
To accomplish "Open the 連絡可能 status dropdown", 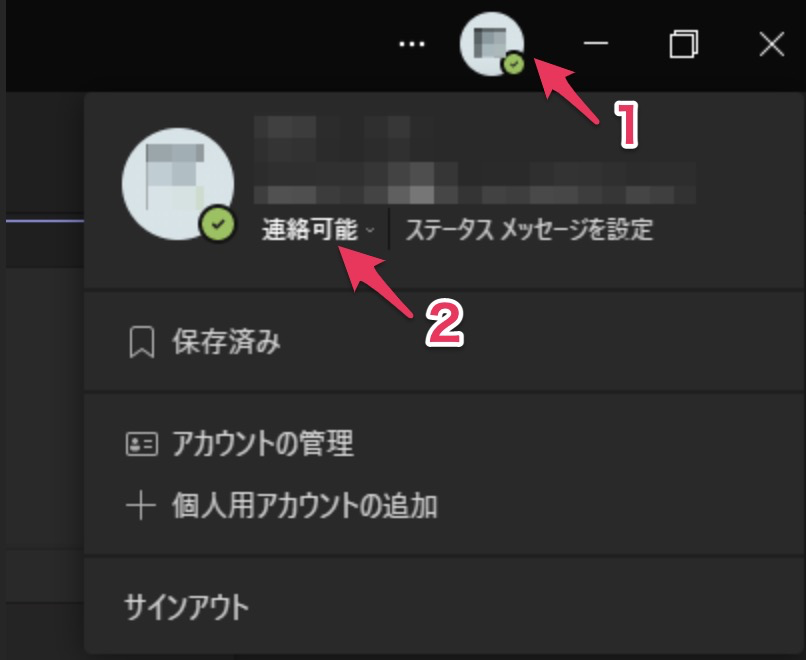I will point(318,230).
